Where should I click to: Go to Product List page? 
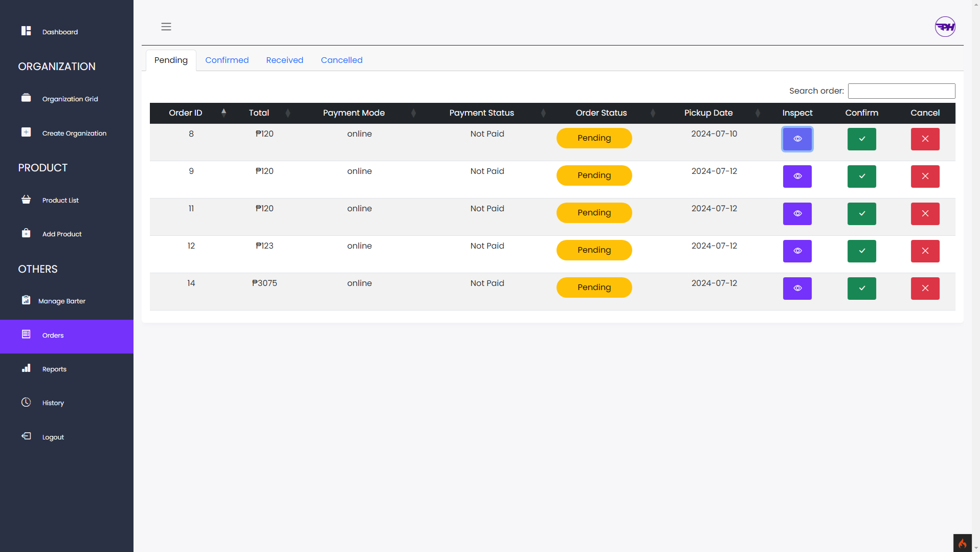(x=60, y=200)
